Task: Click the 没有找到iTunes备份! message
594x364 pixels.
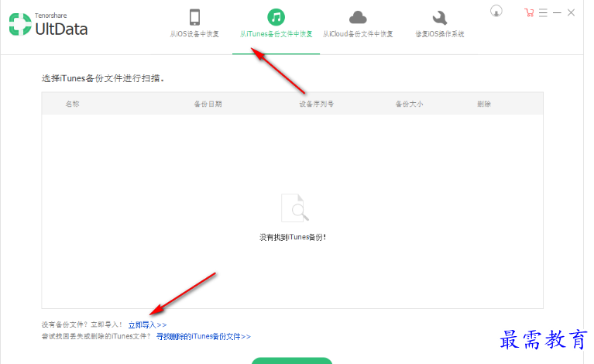Action: pyautogui.click(x=293, y=238)
